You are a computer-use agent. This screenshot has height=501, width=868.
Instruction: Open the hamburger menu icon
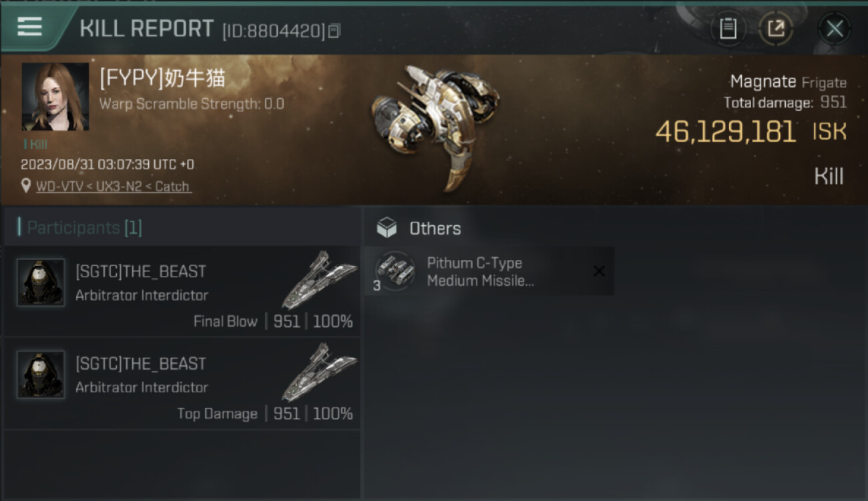pyautogui.click(x=29, y=27)
